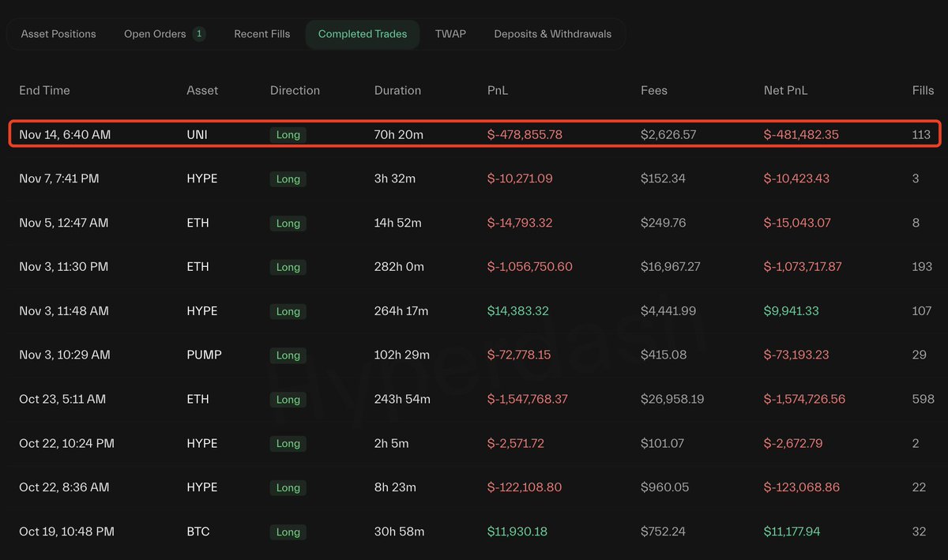This screenshot has height=560, width=948.
Task: Click the Completed Trades tab
Action: pos(363,34)
